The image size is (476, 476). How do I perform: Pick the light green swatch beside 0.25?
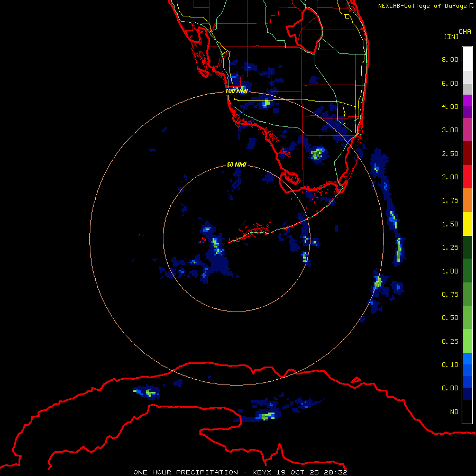point(467,341)
